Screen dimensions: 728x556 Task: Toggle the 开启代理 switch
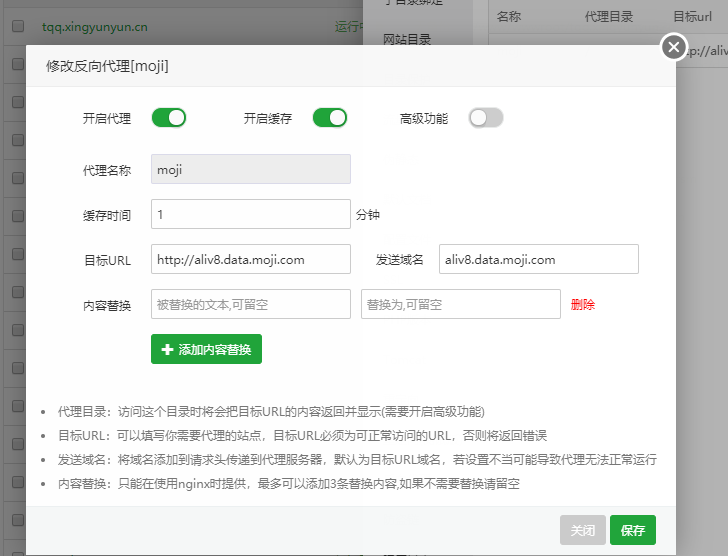click(169, 118)
